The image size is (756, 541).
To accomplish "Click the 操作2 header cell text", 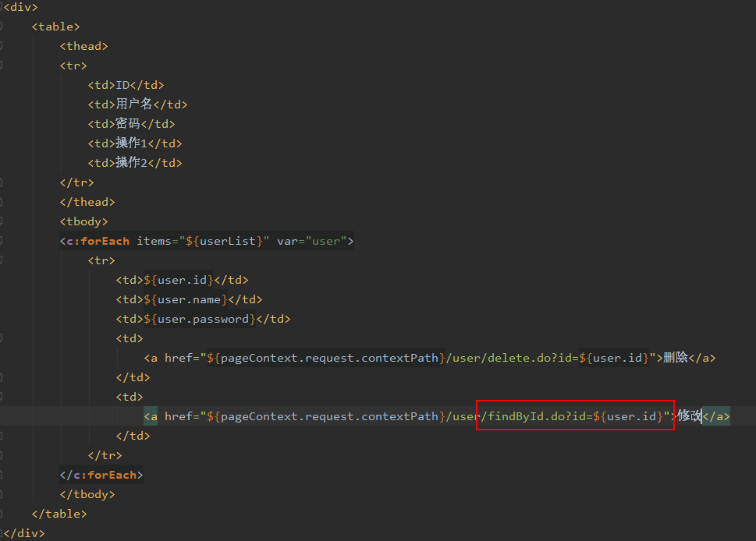I will [x=131, y=163].
